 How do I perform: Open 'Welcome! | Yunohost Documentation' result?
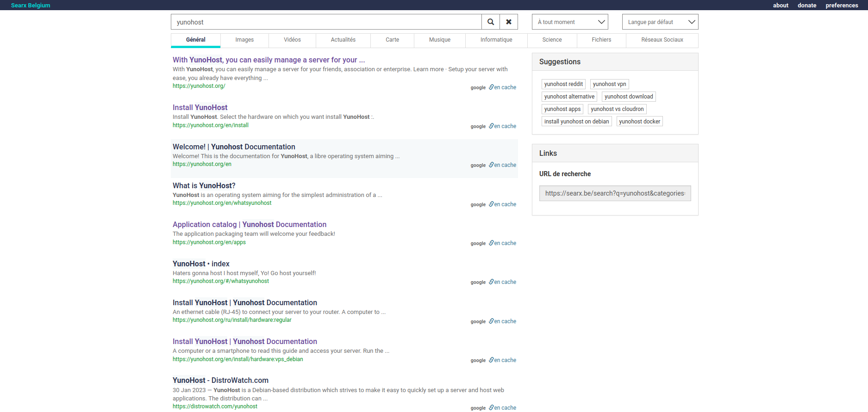[234, 147]
